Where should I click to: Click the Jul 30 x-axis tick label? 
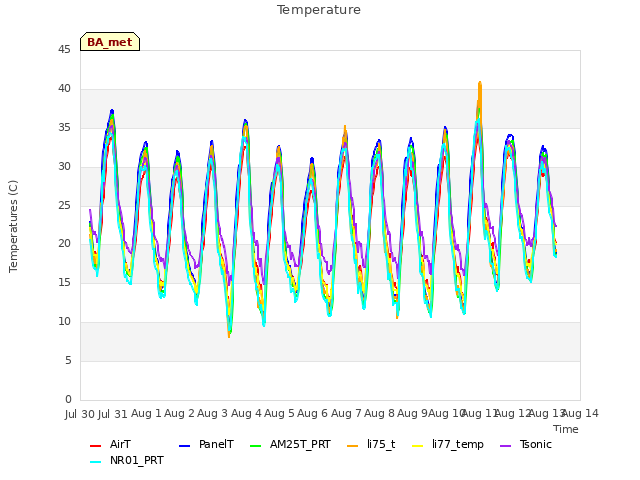[80, 414]
